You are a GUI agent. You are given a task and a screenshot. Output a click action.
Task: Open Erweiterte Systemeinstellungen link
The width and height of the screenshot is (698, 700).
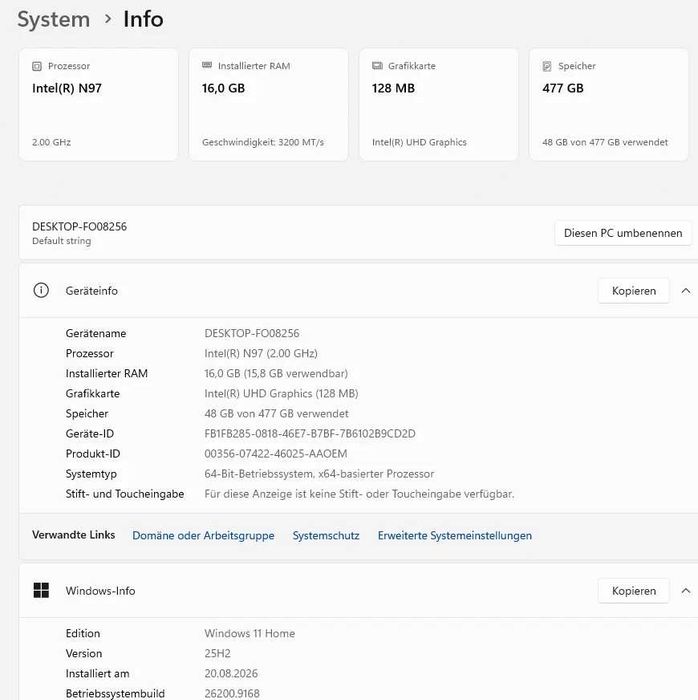(x=455, y=535)
